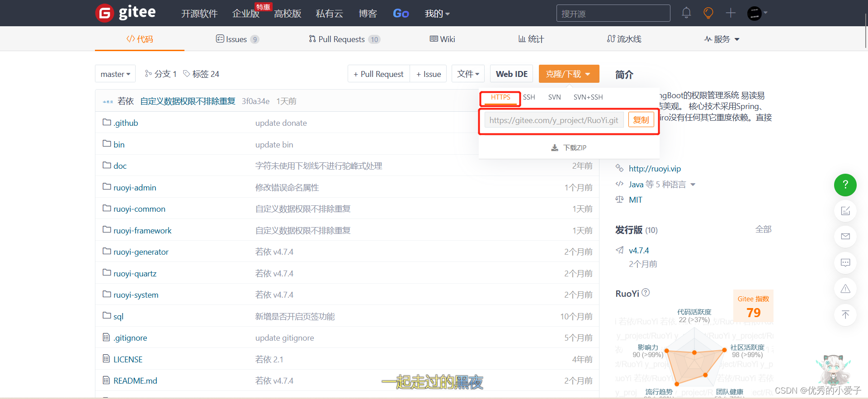868x399 pixels.
Task: Open the 统计 tab
Action: [x=531, y=39]
